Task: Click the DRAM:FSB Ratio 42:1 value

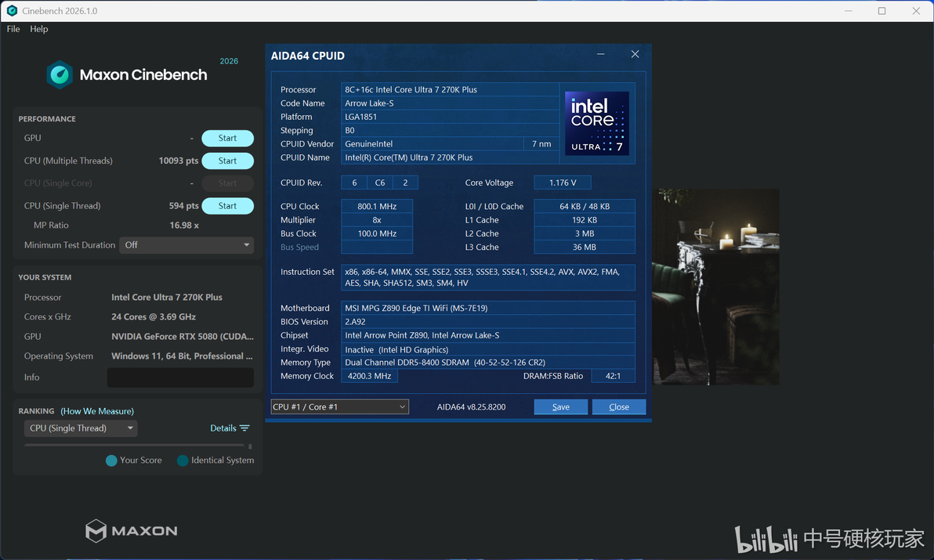Action: 613,376
